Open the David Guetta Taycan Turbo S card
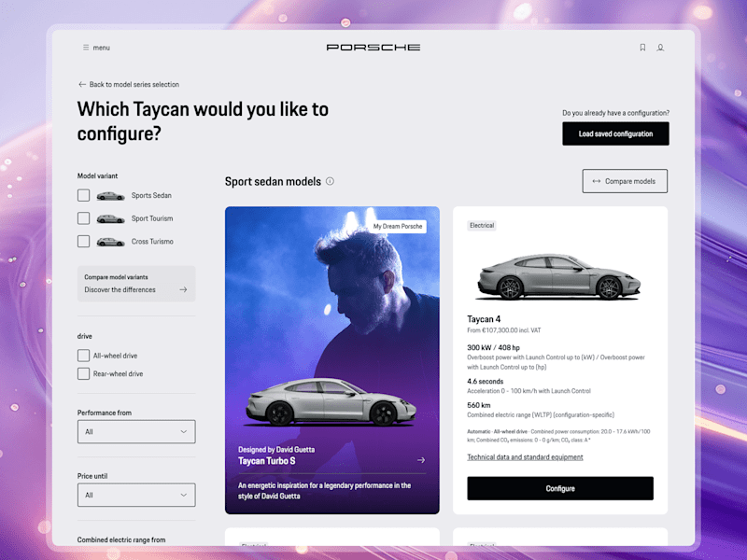The width and height of the screenshot is (747, 560). (x=332, y=360)
